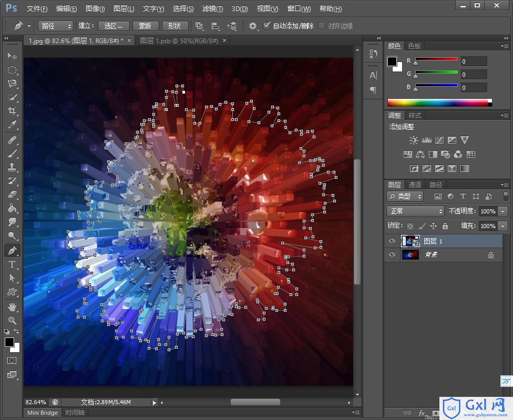The height and width of the screenshot is (420, 513).
Task: Select the Smudge tool
Action: click(x=12, y=222)
